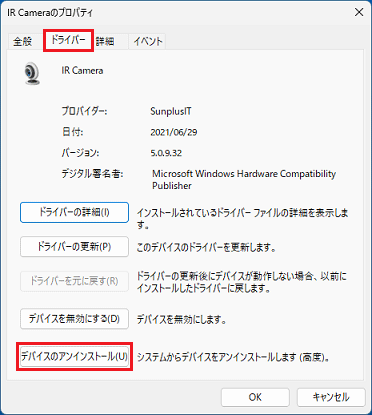Click the システムからデバイスをアンインストールします description
372x415 pixels.
[233, 357]
